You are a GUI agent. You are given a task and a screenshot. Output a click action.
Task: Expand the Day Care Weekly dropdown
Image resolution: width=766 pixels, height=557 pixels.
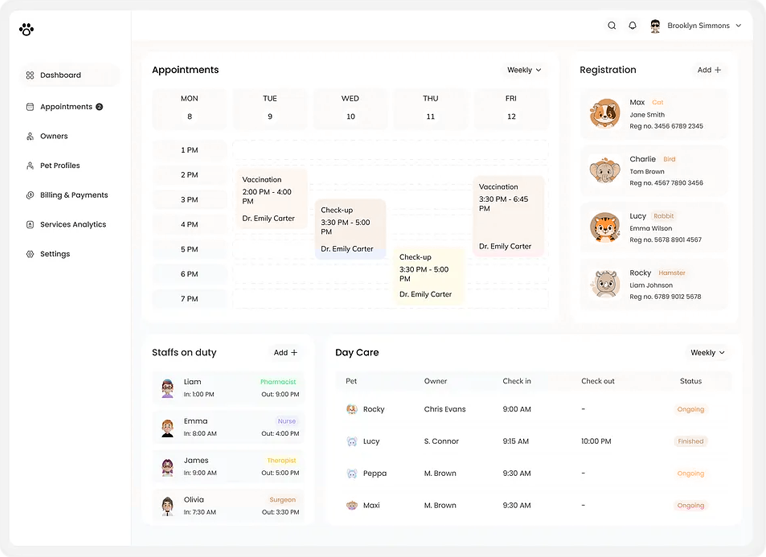708,352
